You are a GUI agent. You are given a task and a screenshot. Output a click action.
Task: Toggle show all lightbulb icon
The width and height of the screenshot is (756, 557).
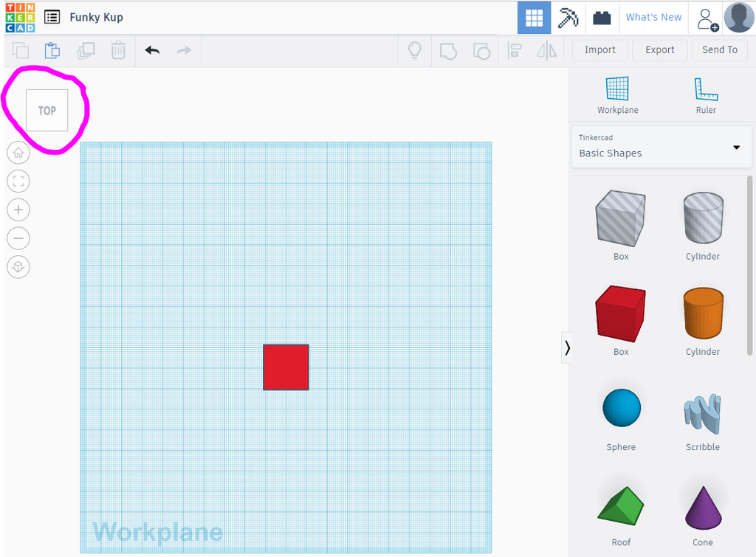[415, 50]
